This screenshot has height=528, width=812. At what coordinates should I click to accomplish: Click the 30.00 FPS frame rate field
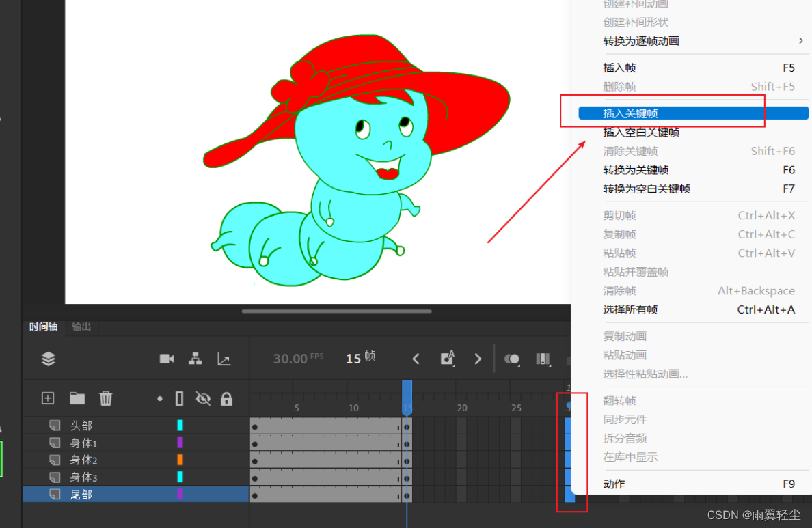pyautogui.click(x=298, y=358)
